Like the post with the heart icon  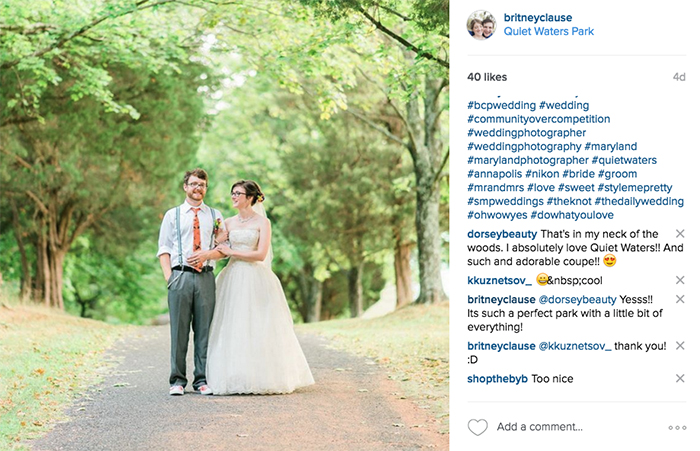pyautogui.click(x=477, y=427)
